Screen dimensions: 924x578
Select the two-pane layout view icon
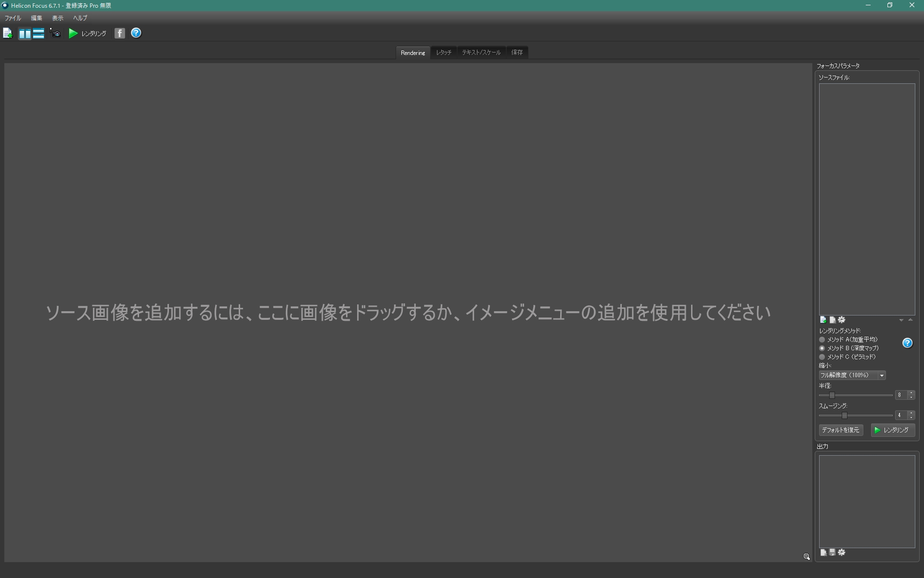[24, 33]
